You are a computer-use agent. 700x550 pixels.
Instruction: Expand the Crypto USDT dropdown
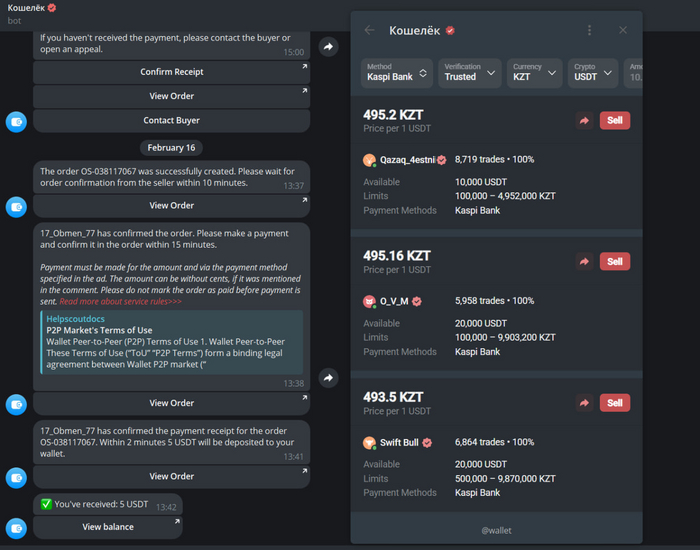pos(593,72)
